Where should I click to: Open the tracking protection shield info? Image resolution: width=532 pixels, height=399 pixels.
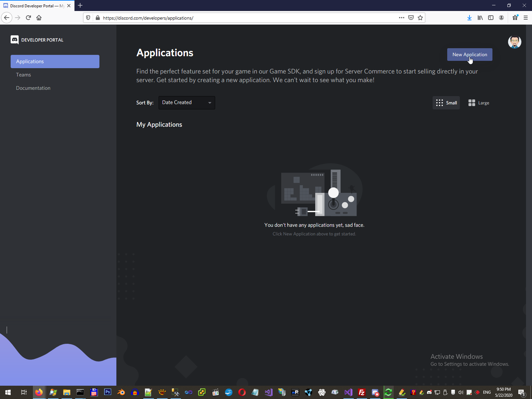88,18
